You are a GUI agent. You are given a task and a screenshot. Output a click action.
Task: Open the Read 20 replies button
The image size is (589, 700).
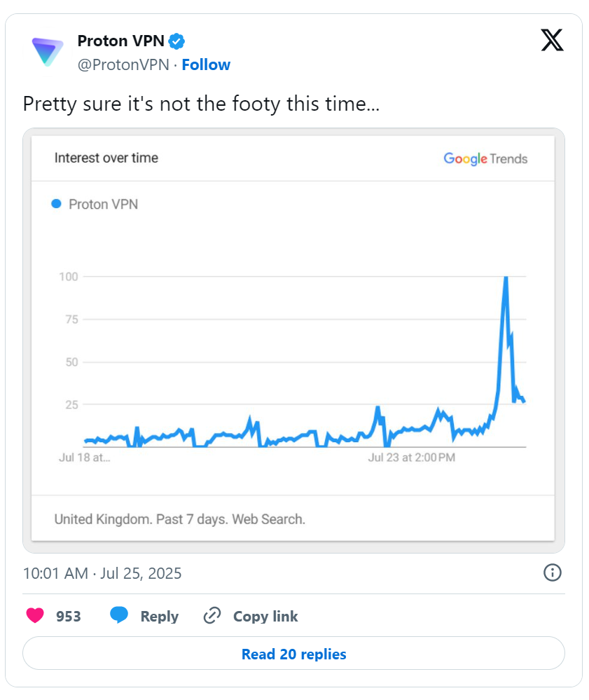point(293,653)
